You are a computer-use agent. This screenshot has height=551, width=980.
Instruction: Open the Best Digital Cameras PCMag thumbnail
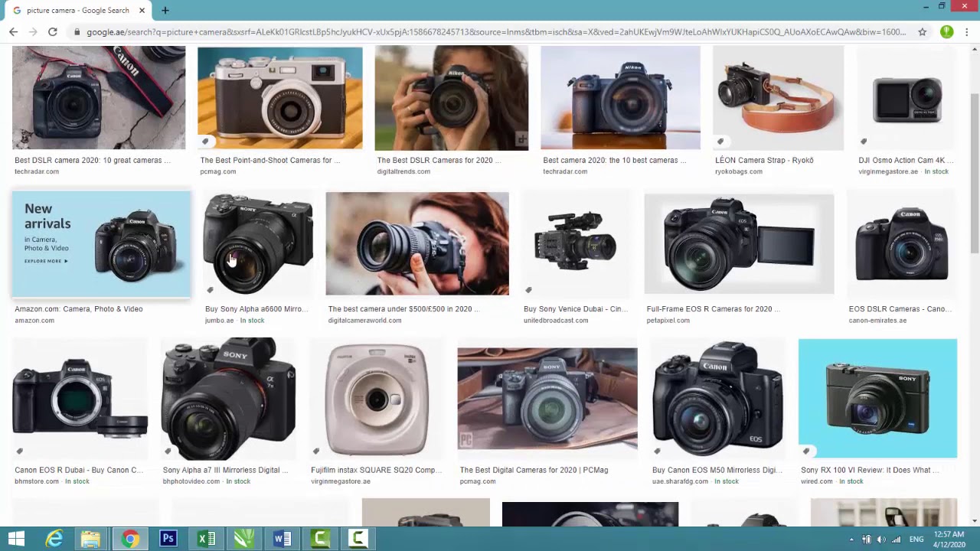tap(547, 398)
